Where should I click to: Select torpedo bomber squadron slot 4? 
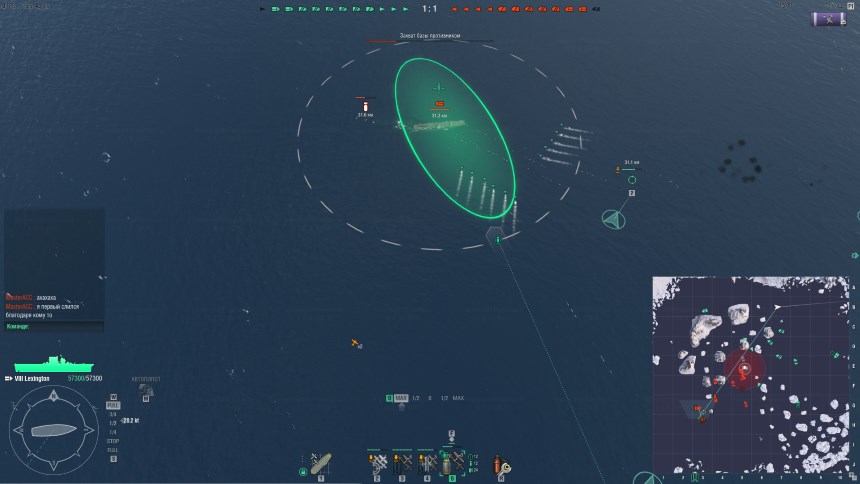tap(427, 464)
